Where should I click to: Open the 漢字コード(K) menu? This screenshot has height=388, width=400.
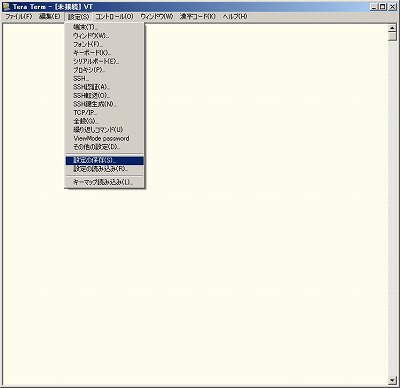[198, 16]
